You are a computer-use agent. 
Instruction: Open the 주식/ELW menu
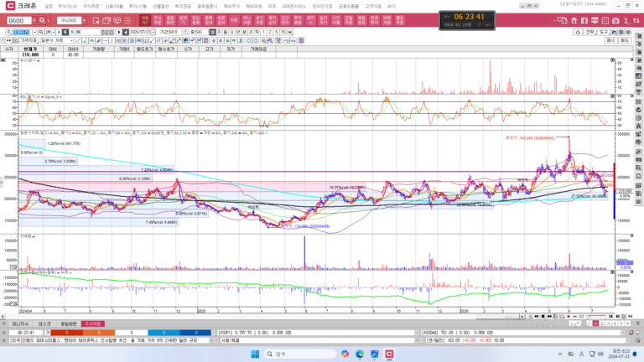click(x=67, y=6)
